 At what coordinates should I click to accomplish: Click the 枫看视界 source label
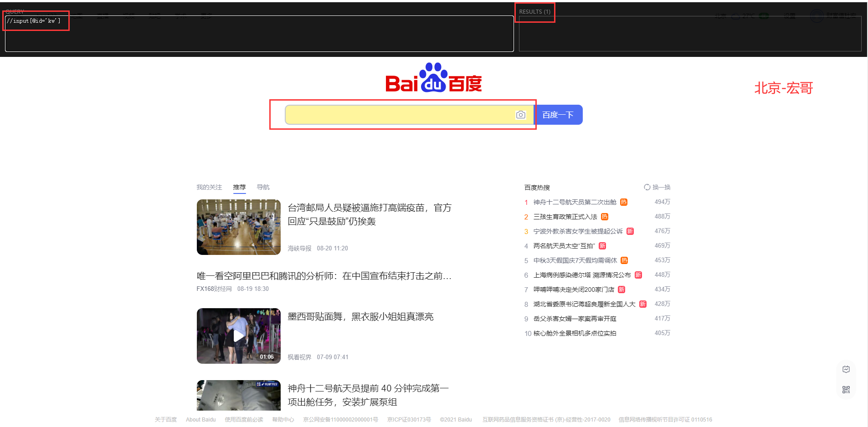[x=299, y=357]
